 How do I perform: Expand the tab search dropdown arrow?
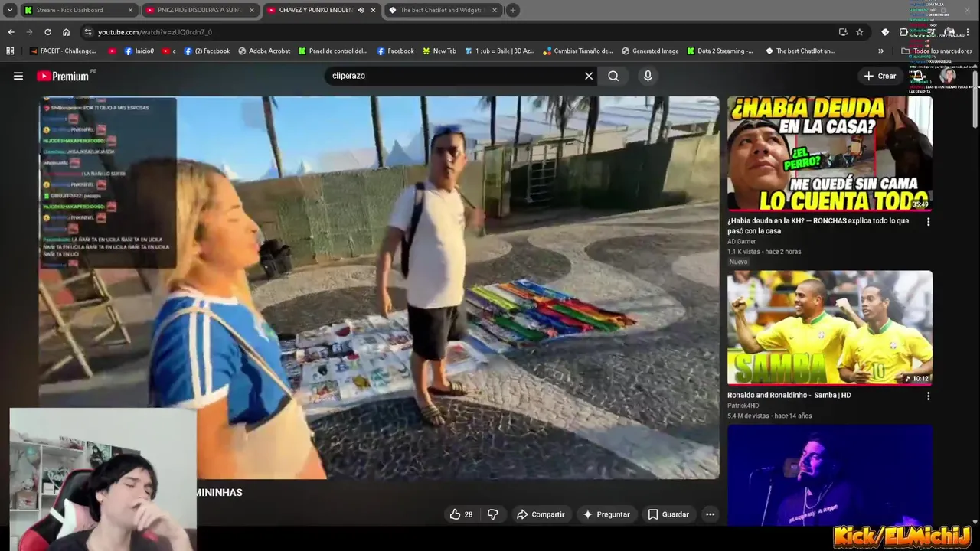point(9,10)
